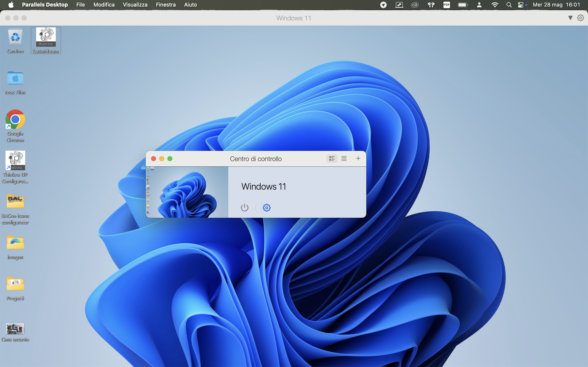Open the Aiuto menu
The image size is (588, 367).
tap(190, 5)
